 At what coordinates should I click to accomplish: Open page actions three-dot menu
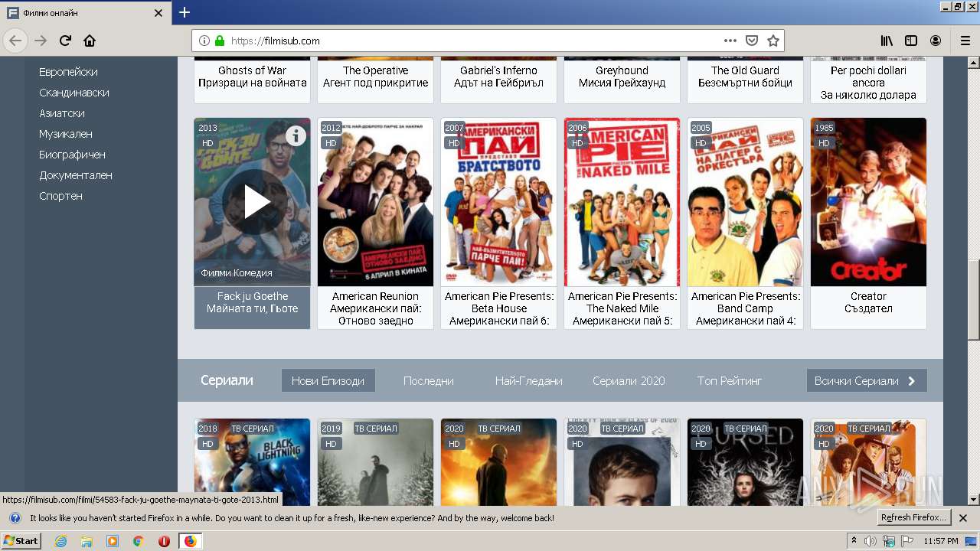point(730,41)
